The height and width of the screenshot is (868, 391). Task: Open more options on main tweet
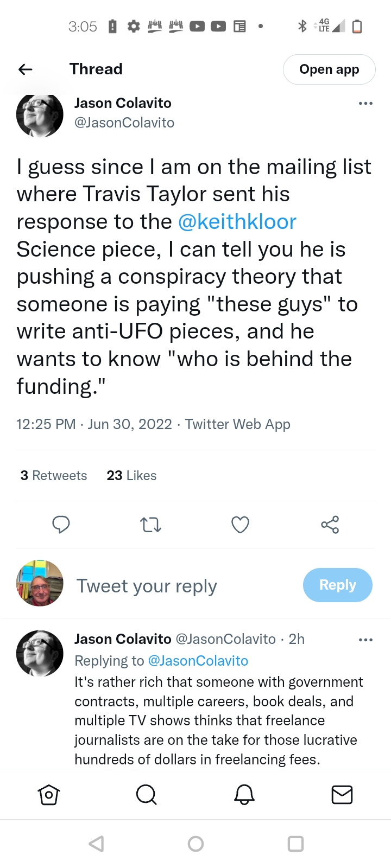pyautogui.click(x=365, y=103)
